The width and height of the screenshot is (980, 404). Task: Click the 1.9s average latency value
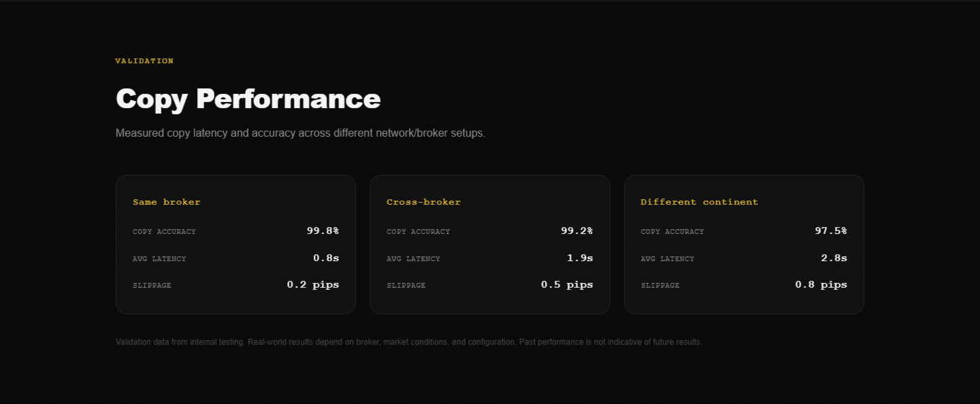(580, 258)
